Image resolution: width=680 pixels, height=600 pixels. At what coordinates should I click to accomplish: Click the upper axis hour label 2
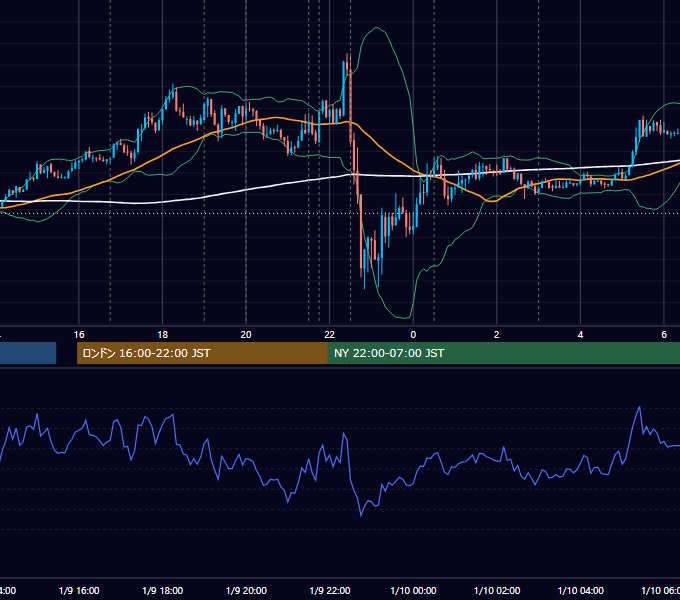point(497,335)
